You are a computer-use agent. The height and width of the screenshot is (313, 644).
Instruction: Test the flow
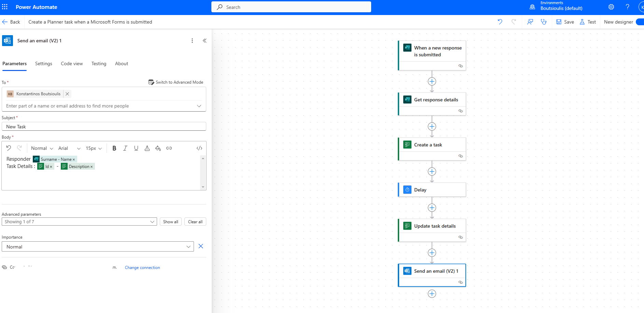click(x=588, y=22)
